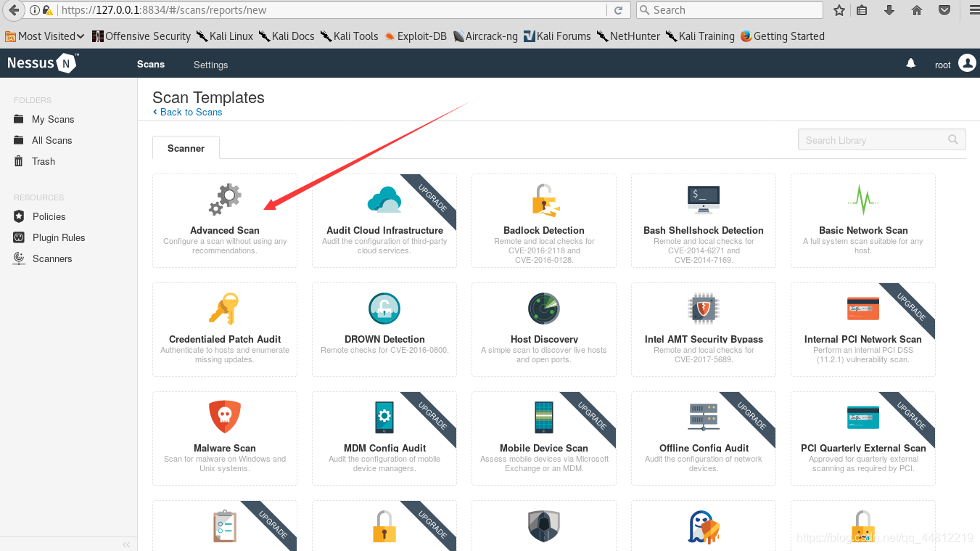This screenshot has height=551, width=980.
Task: Open the Exploit-DB bookmark
Action: 416,36
